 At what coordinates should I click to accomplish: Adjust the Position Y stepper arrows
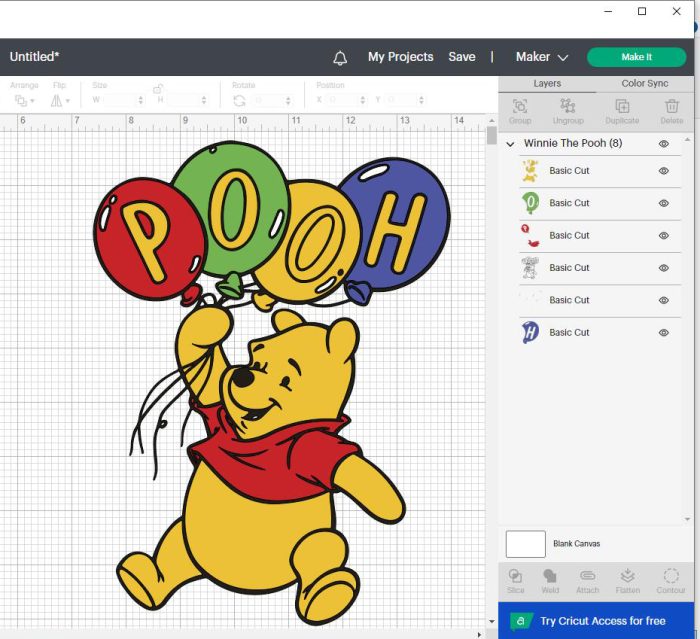[421, 100]
